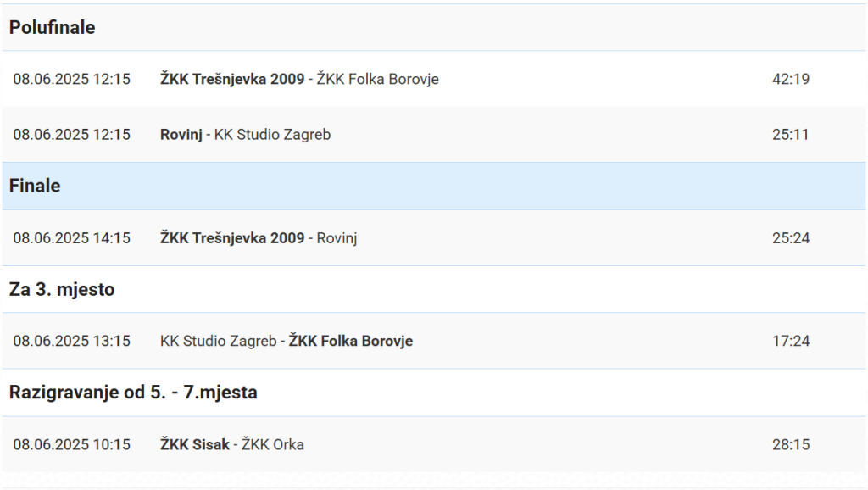Click the 28:15 score for Sisak match
Image resolution: width=868 pixels, height=490 pixels.
click(x=791, y=444)
